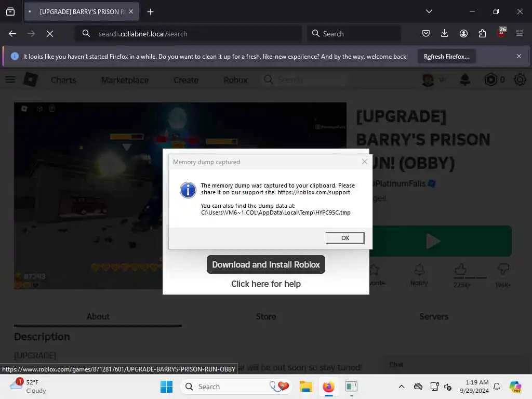
Task: Click the address bar URL field
Action: (x=188, y=34)
